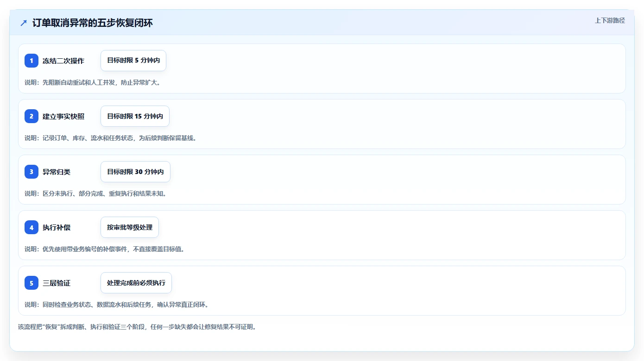Select the 异常归类 step title

pos(57,172)
